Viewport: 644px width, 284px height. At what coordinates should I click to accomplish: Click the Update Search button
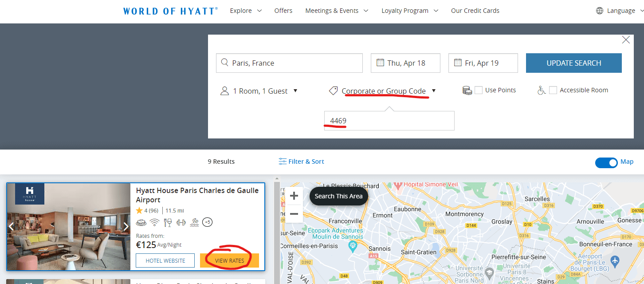click(x=574, y=63)
